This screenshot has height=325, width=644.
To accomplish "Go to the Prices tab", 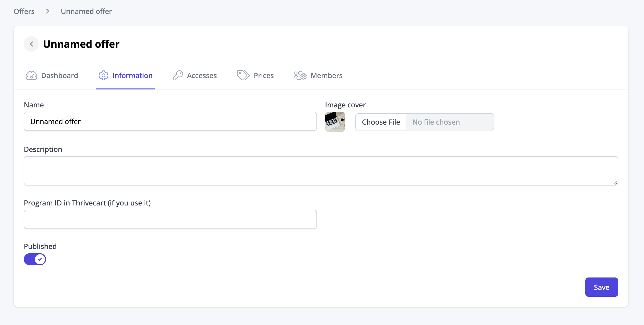I will pyautogui.click(x=255, y=76).
